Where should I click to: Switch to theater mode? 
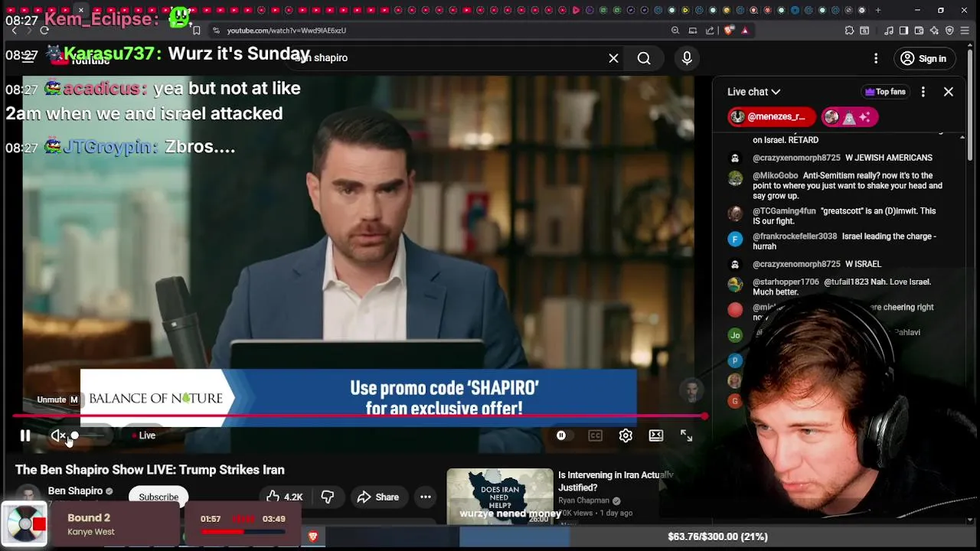(656, 435)
